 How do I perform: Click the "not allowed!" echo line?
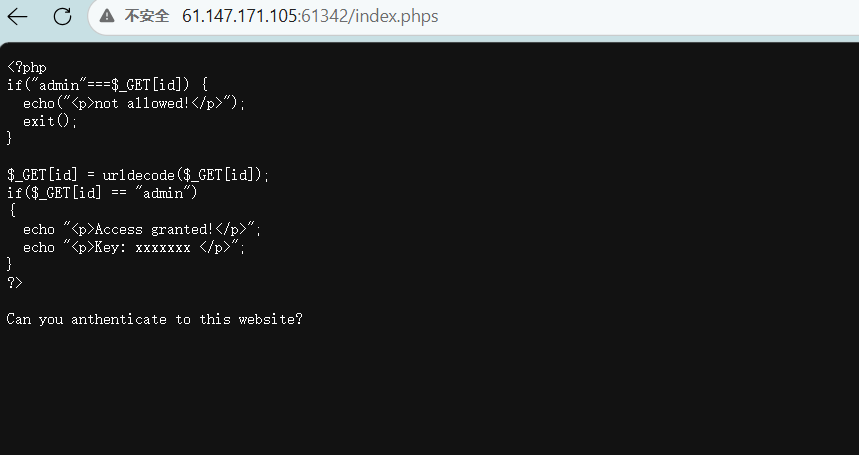click(134, 104)
